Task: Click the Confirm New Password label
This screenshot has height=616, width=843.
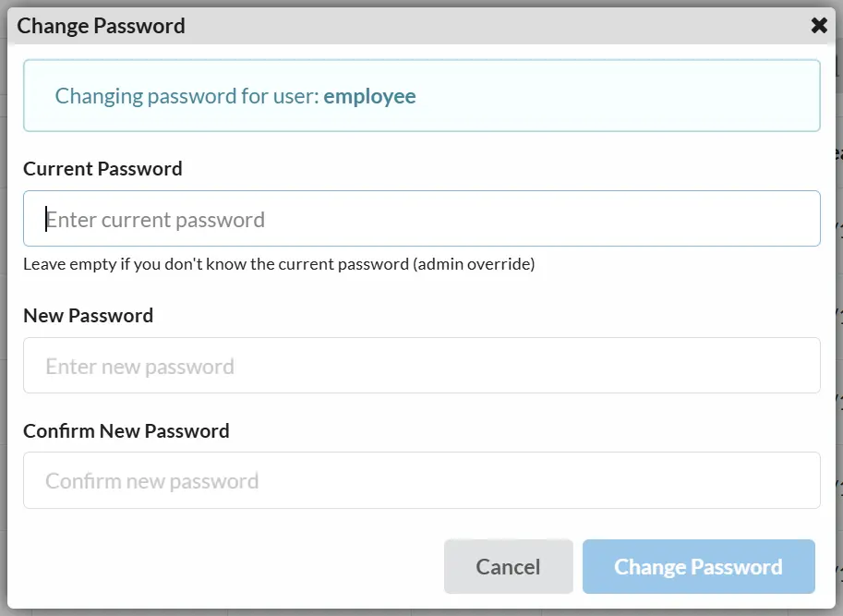Action: 126,430
